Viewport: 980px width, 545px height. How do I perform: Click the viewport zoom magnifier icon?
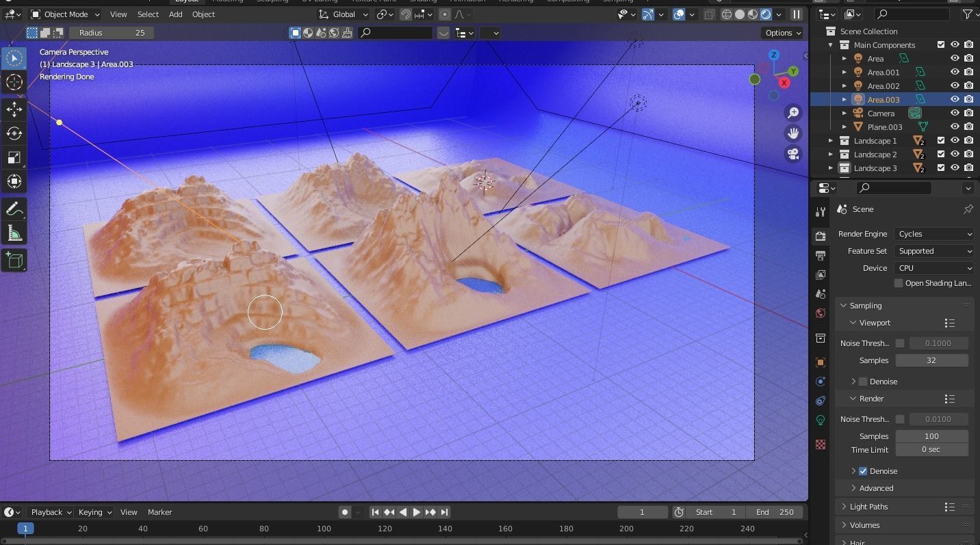click(x=793, y=113)
